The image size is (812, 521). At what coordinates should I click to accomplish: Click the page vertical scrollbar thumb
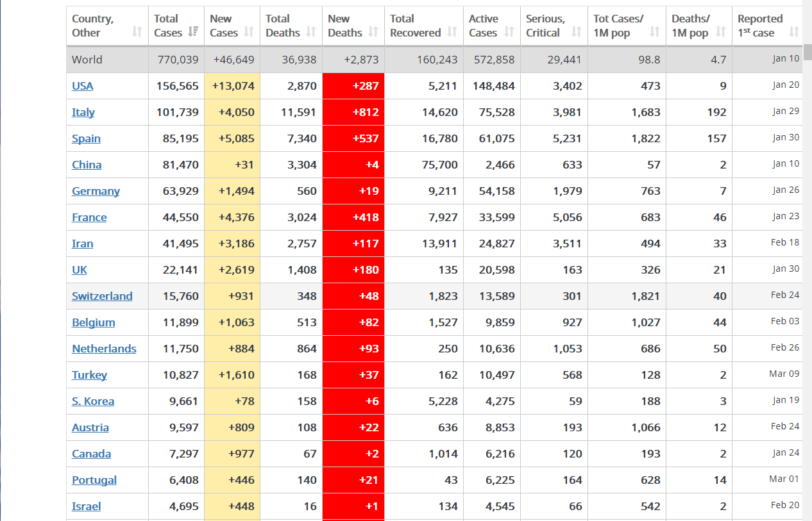[x=808, y=52]
